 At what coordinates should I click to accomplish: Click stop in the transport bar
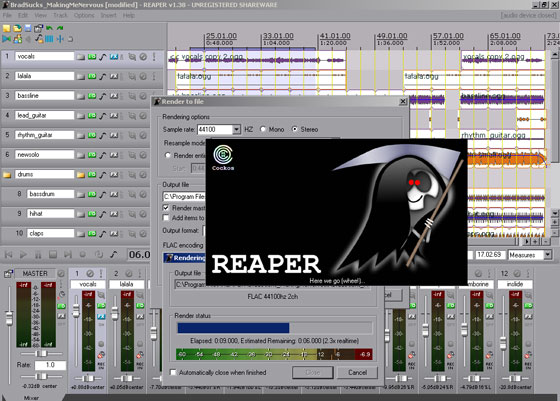tap(53, 254)
